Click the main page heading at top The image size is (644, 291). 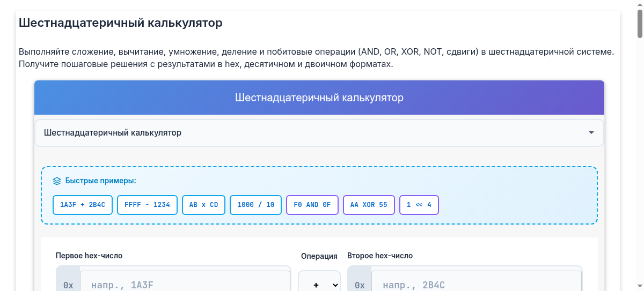[x=120, y=24]
